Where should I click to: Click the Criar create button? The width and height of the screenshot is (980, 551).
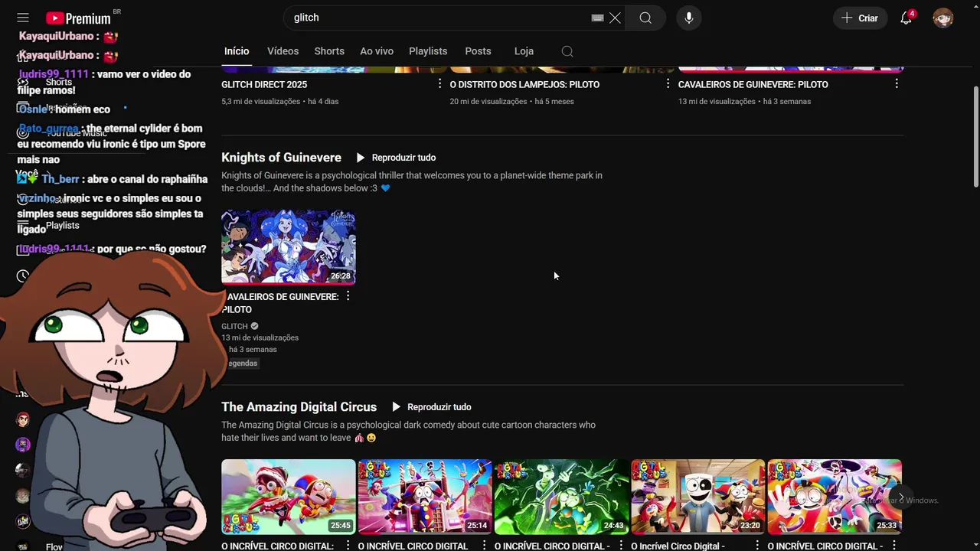tap(860, 18)
